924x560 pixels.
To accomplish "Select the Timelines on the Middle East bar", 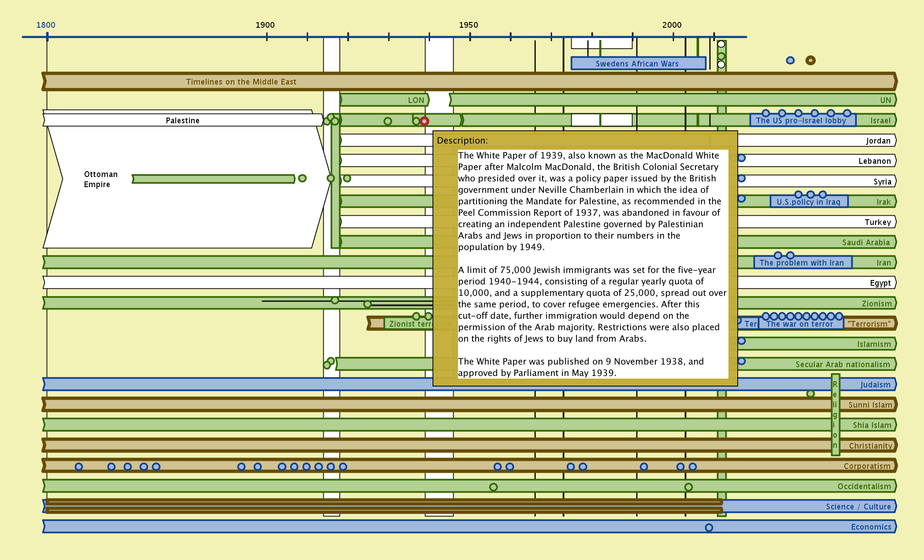I will click(241, 82).
